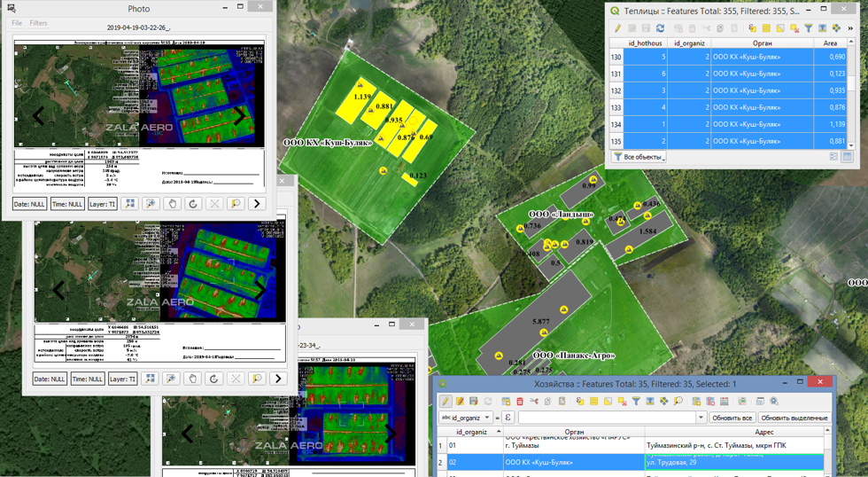Open conditional formatting in Хозяйства table

(742, 401)
